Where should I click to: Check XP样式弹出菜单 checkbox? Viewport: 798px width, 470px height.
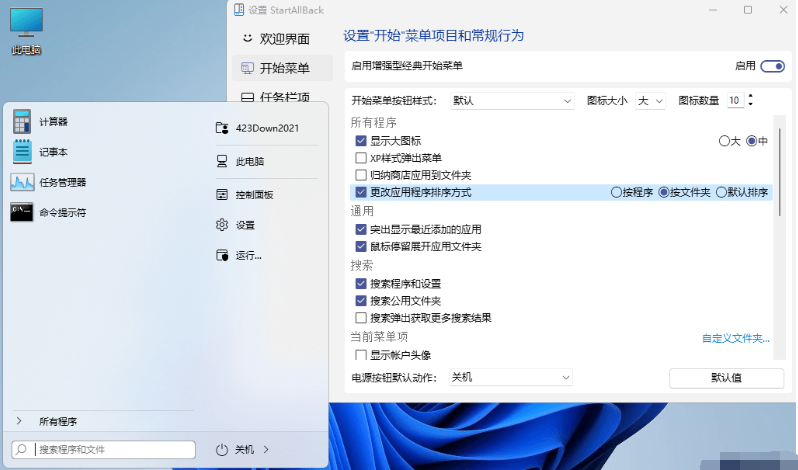(x=361, y=158)
